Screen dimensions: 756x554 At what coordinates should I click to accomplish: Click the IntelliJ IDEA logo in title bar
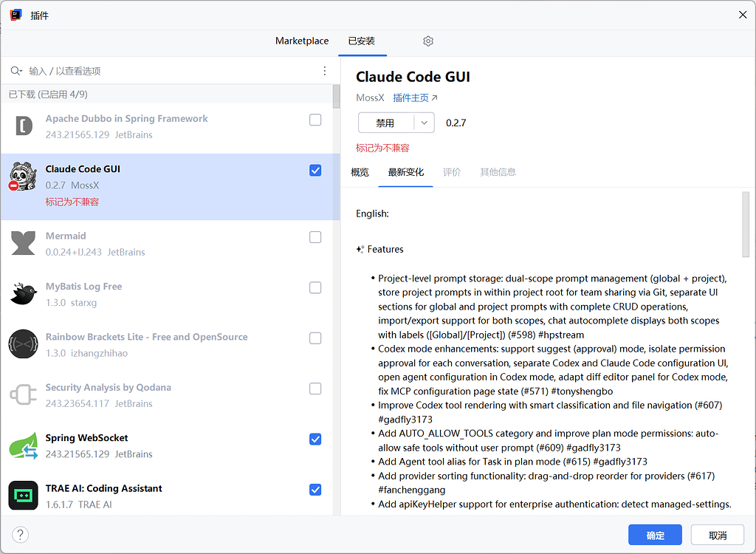tap(16, 15)
